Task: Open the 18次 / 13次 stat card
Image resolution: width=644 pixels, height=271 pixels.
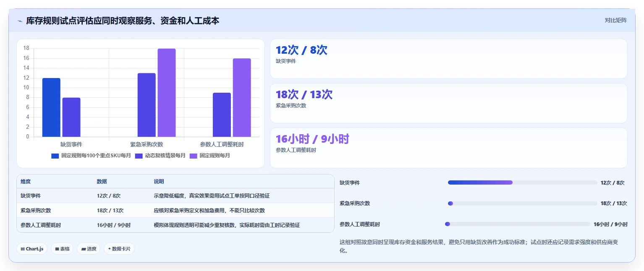Action: [449, 103]
